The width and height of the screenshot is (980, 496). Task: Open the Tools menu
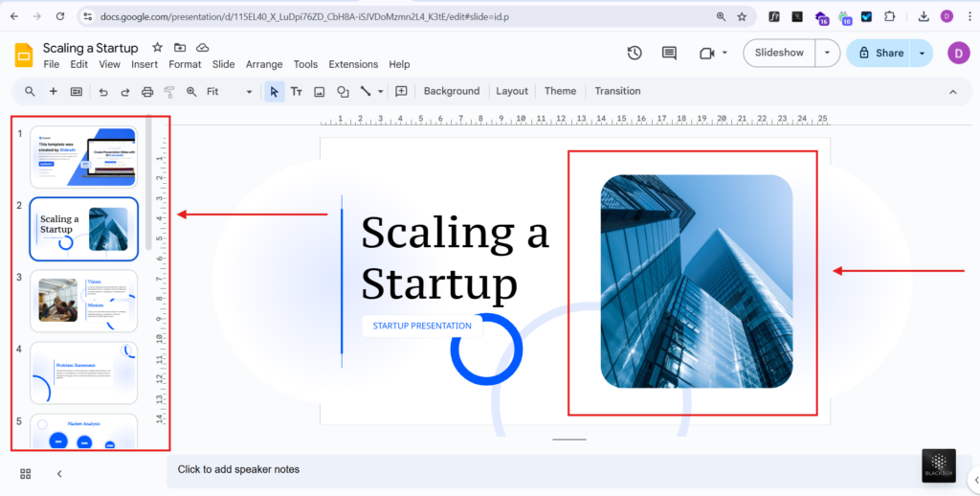(x=305, y=64)
